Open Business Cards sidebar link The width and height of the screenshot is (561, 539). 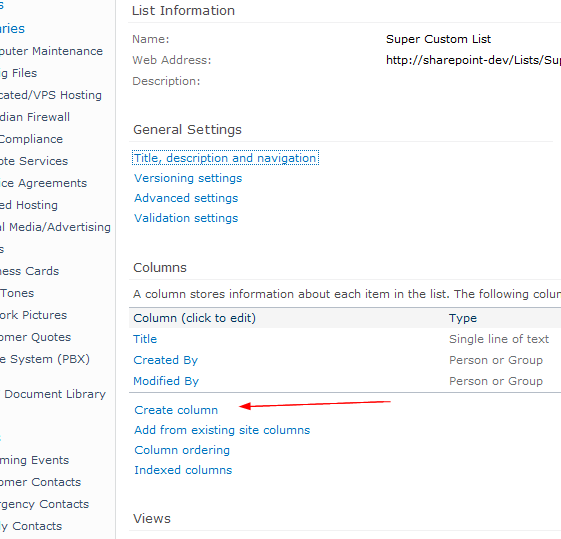tap(29, 271)
